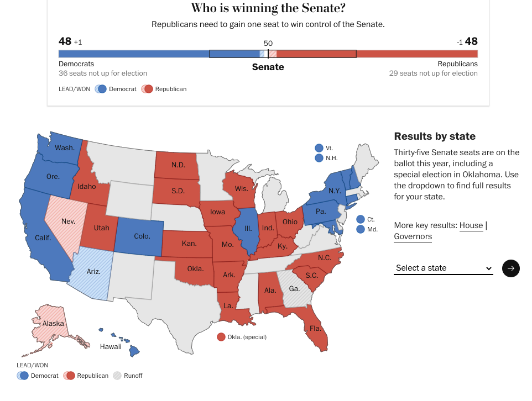Image resolution: width=532 pixels, height=401 pixels.
Task: Click the Runoff legend swatch
Action: tap(117, 376)
